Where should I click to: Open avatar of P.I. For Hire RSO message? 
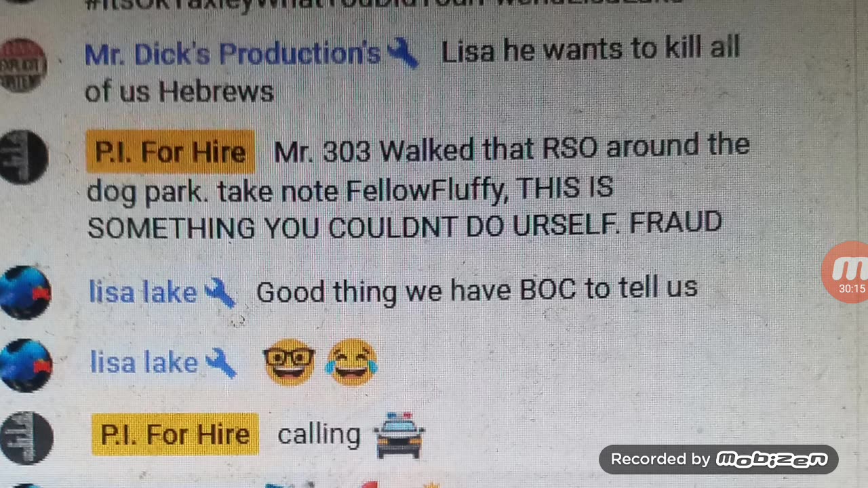[x=23, y=157]
